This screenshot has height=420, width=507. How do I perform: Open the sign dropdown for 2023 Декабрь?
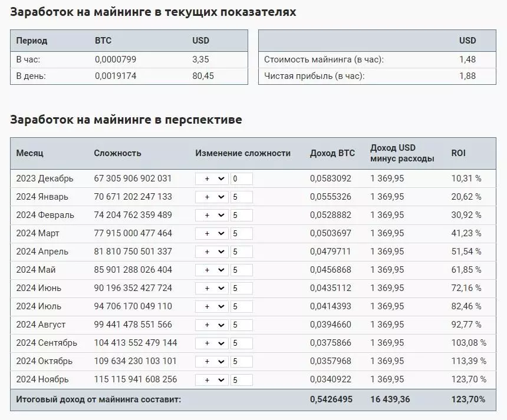(x=212, y=178)
